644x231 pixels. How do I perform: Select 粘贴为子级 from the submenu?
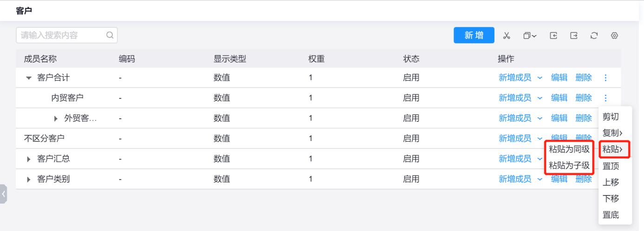coord(569,165)
